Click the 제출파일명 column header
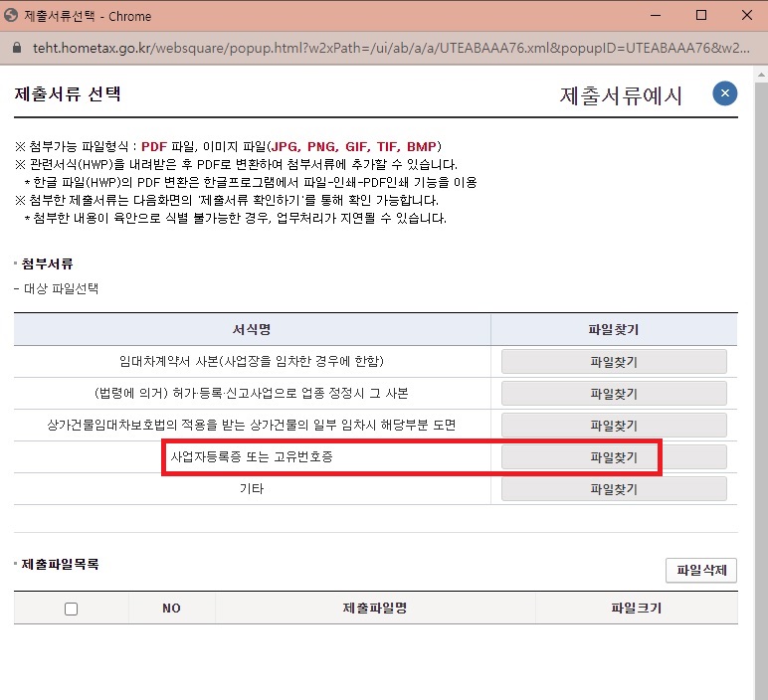This screenshot has width=768, height=700. 375,608
